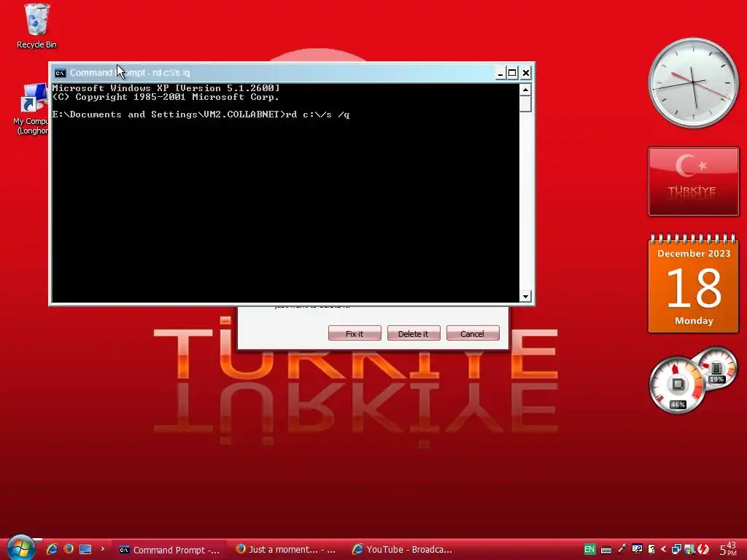This screenshot has width=747, height=560.
Task: Click the 'Microsoft Windows XP [Version 5.1.2600]' line
Action: (x=166, y=88)
